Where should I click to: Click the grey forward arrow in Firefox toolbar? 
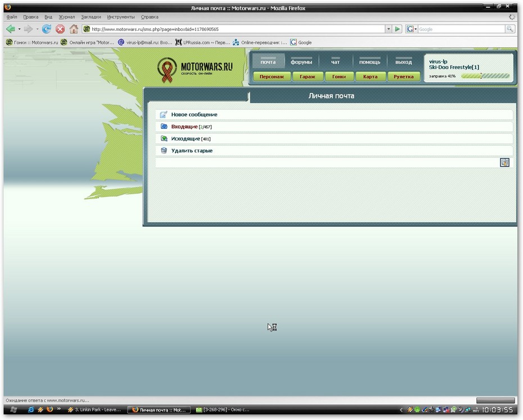point(29,29)
